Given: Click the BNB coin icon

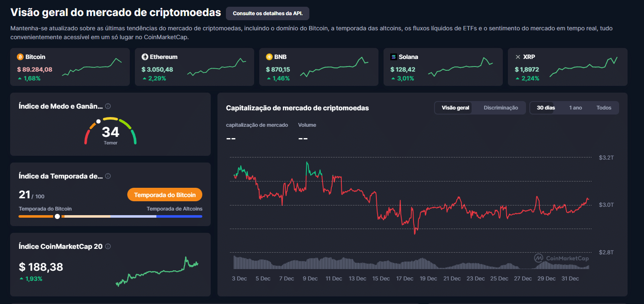Looking at the screenshot, I should coord(269,56).
